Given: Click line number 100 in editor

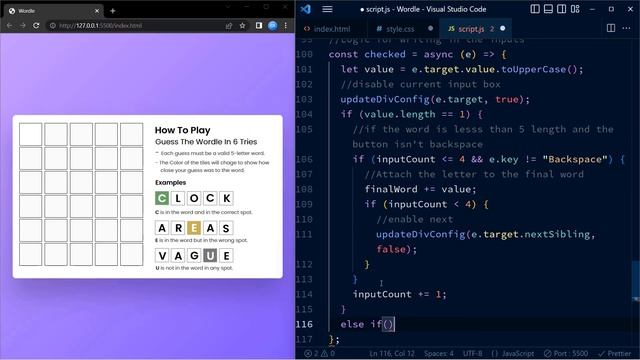Looking at the screenshot, I should click(304, 54).
